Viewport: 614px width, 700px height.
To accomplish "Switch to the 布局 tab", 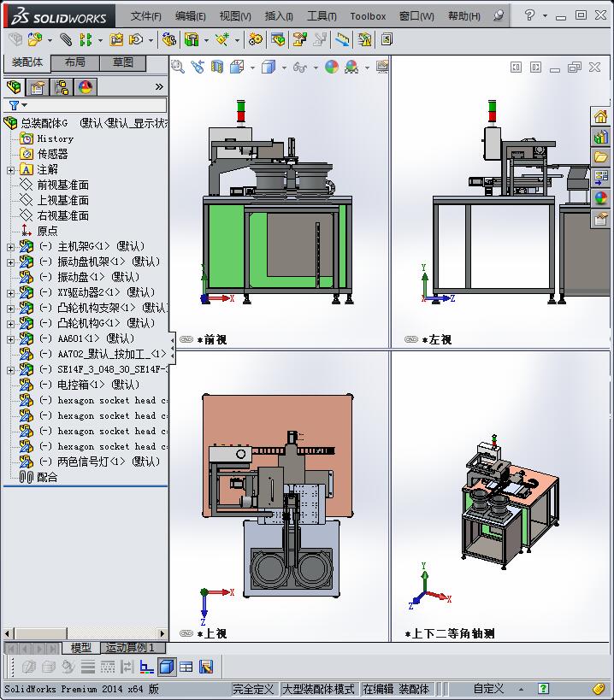I will click(x=75, y=62).
